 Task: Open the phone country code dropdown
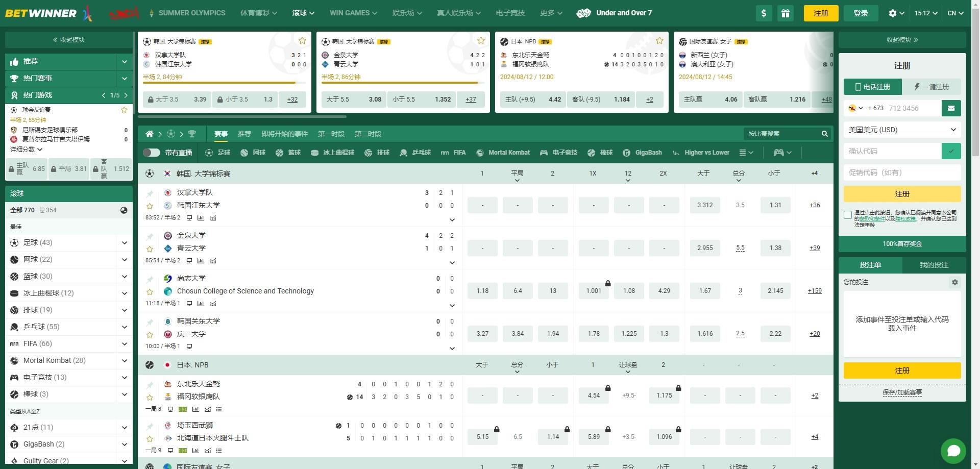pos(856,108)
